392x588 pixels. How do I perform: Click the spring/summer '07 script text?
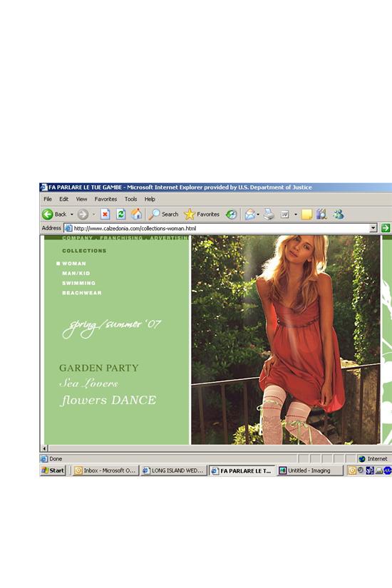click(111, 327)
